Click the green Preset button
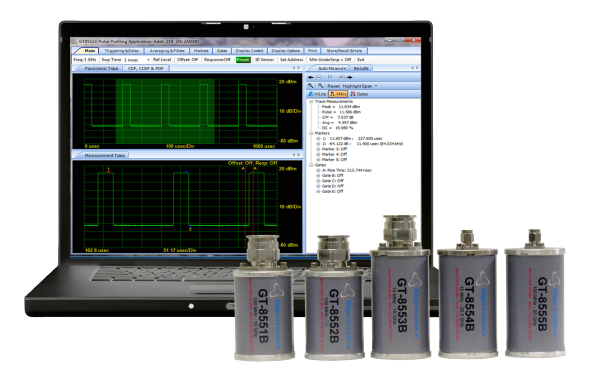This screenshot has height=377, width=592. tap(243, 60)
